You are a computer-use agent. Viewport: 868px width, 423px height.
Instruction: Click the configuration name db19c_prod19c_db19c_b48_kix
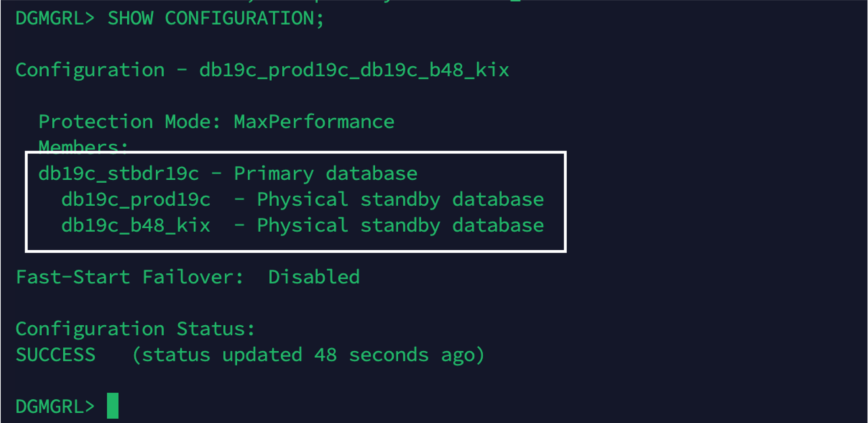pyautogui.click(x=354, y=70)
